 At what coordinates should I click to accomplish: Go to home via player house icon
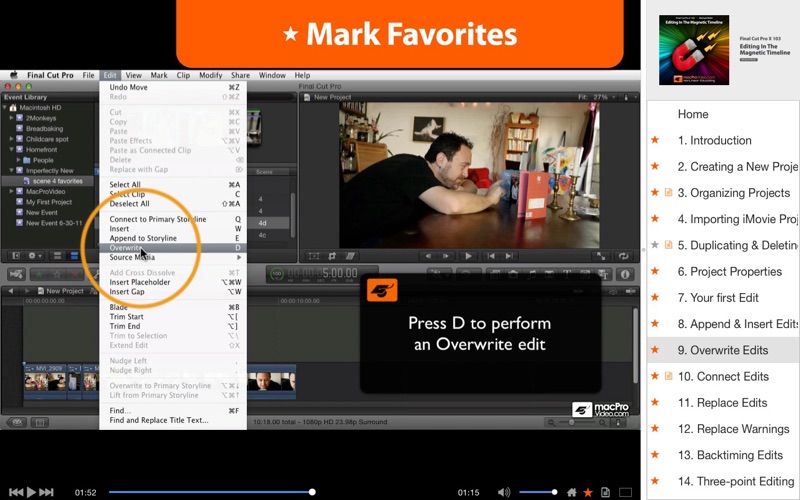(x=572, y=492)
